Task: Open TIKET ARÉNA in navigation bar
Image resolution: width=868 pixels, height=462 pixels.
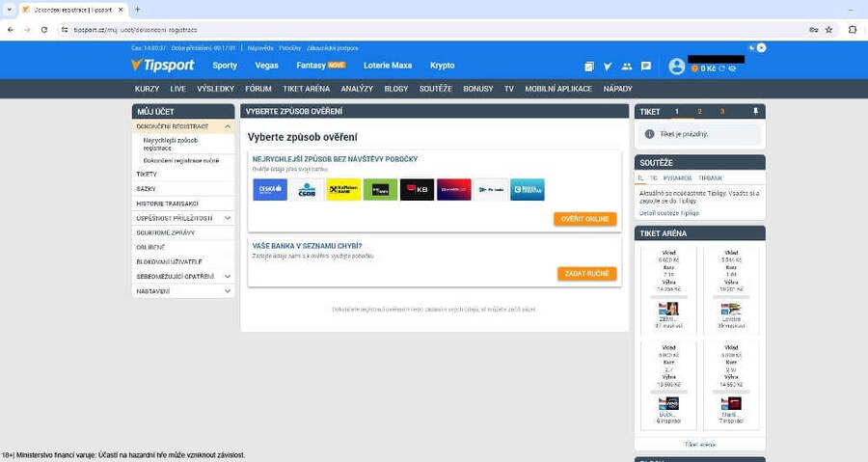Action: click(x=306, y=89)
